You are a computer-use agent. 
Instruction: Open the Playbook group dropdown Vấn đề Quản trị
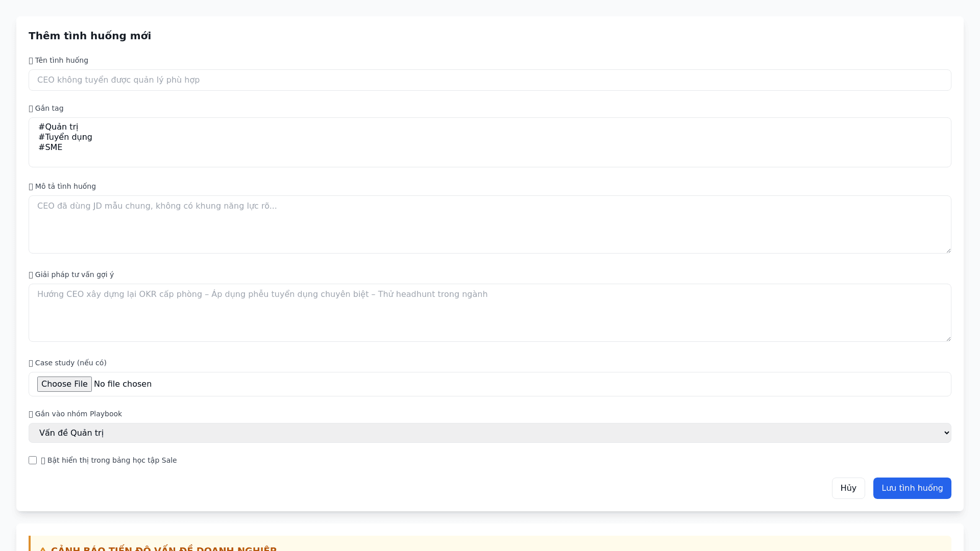[489, 433]
